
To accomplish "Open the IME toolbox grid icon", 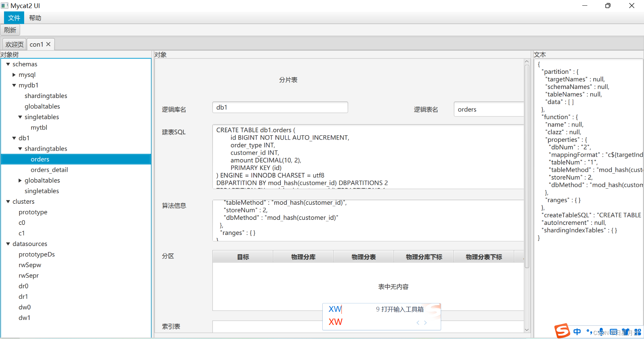I will [637, 332].
